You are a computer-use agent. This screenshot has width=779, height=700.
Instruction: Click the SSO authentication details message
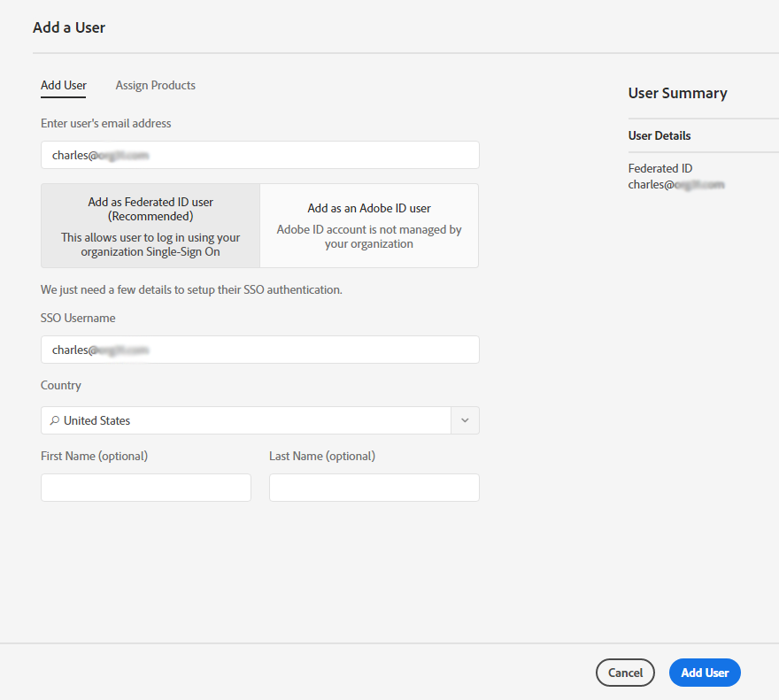point(190,289)
